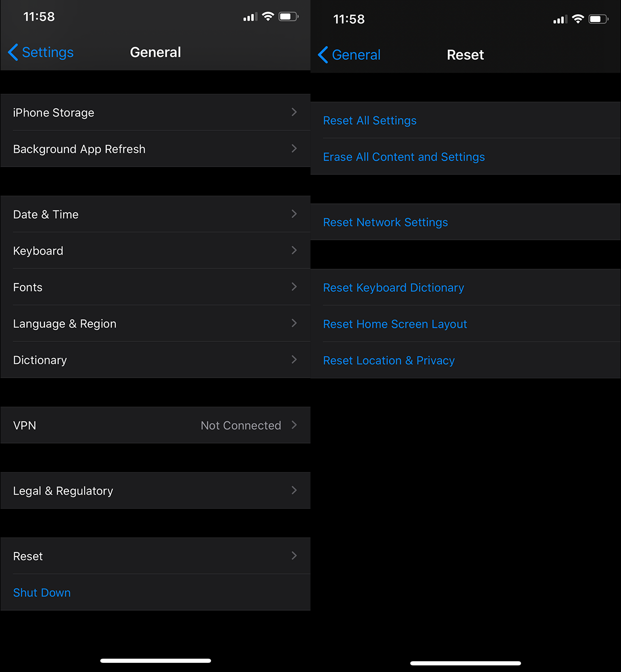Select Reset Network Settings

[386, 222]
